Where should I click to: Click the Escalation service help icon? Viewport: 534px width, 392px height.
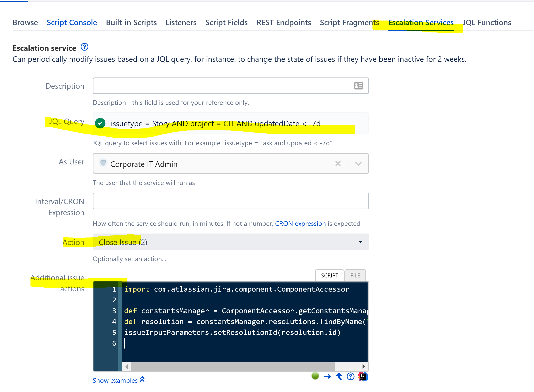click(x=84, y=47)
